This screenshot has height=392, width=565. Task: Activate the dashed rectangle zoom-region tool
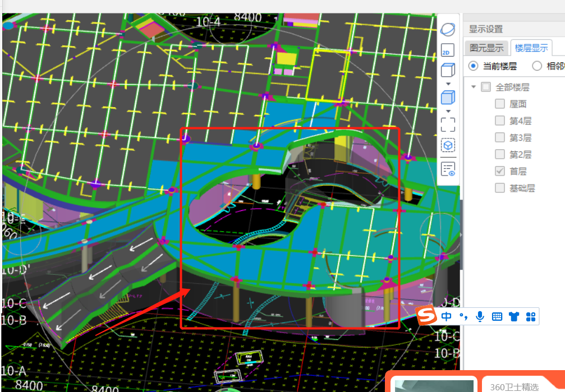click(448, 124)
